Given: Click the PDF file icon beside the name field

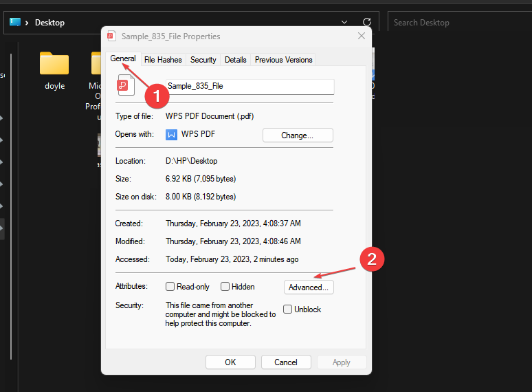Looking at the screenshot, I should click(126, 85).
